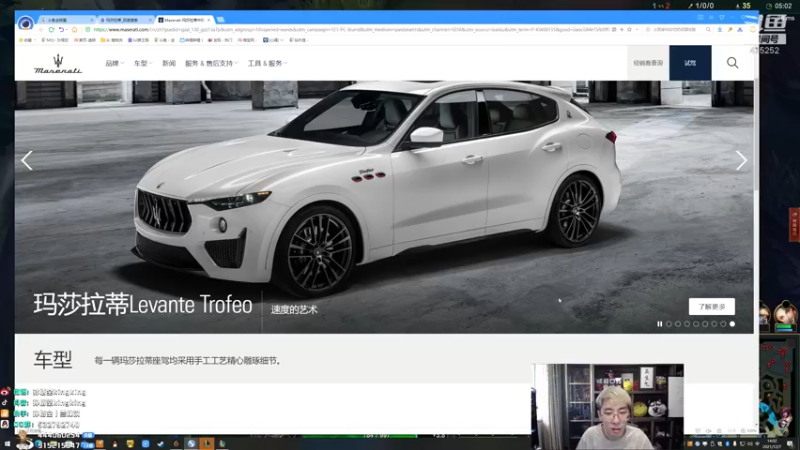Select the second carousel dot
The width and height of the screenshot is (800, 450).
678,324
